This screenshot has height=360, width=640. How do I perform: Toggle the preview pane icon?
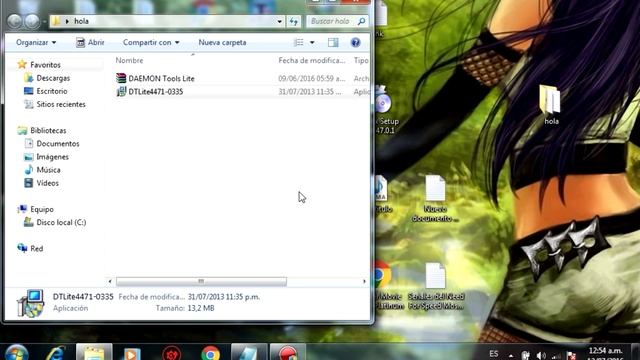333,42
